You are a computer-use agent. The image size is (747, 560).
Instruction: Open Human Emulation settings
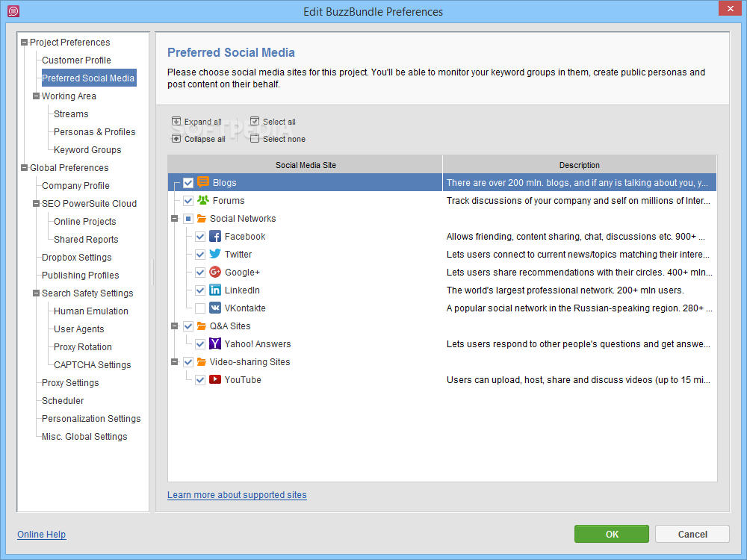pyautogui.click(x=90, y=311)
